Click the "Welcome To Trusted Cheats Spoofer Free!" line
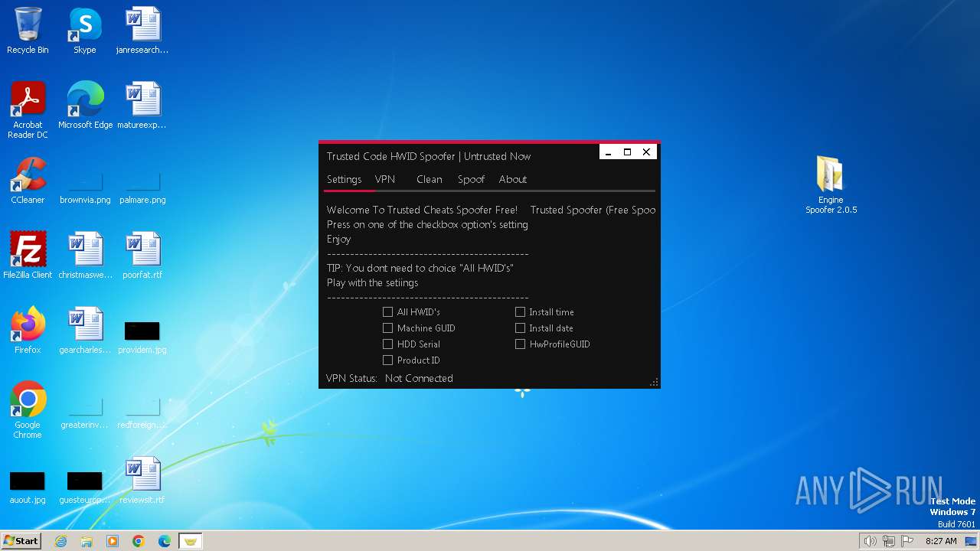The height and width of the screenshot is (551, 980). (x=422, y=210)
